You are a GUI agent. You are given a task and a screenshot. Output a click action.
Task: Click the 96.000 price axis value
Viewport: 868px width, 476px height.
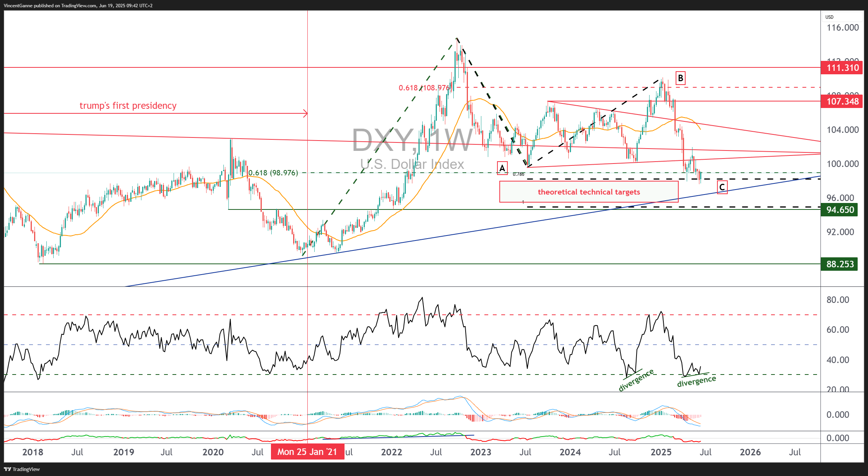pos(840,198)
